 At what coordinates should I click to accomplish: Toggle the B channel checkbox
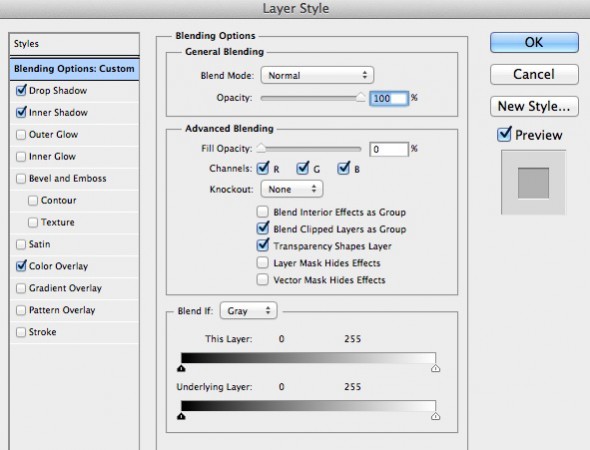pyautogui.click(x=344, y=168)
